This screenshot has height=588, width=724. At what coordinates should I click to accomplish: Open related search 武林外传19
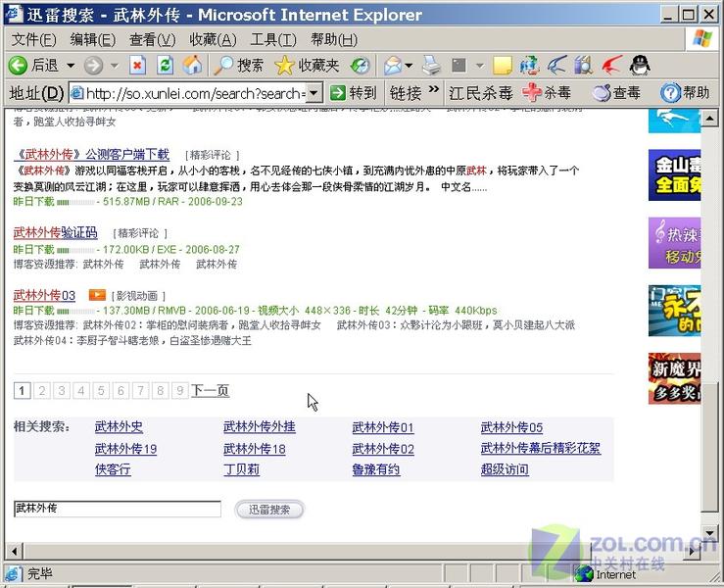click(x=125, y=449)
